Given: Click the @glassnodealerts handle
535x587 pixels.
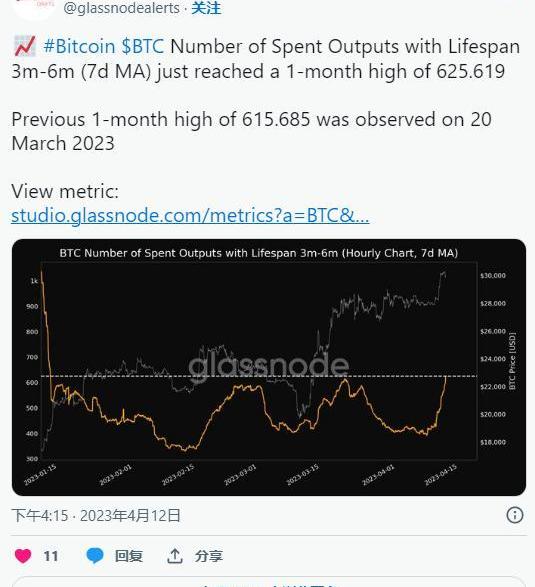Looking at the screenshot, I should pyautogui.click(x=121, y=8).
